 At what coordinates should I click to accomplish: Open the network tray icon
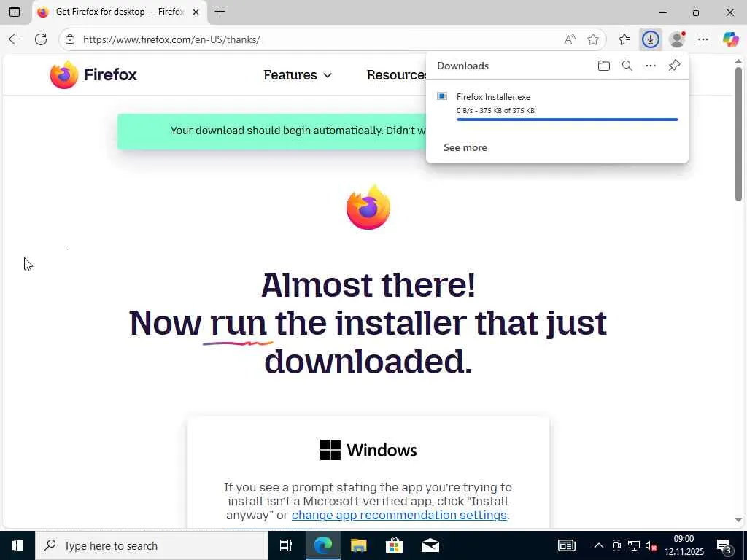[634, 545]
